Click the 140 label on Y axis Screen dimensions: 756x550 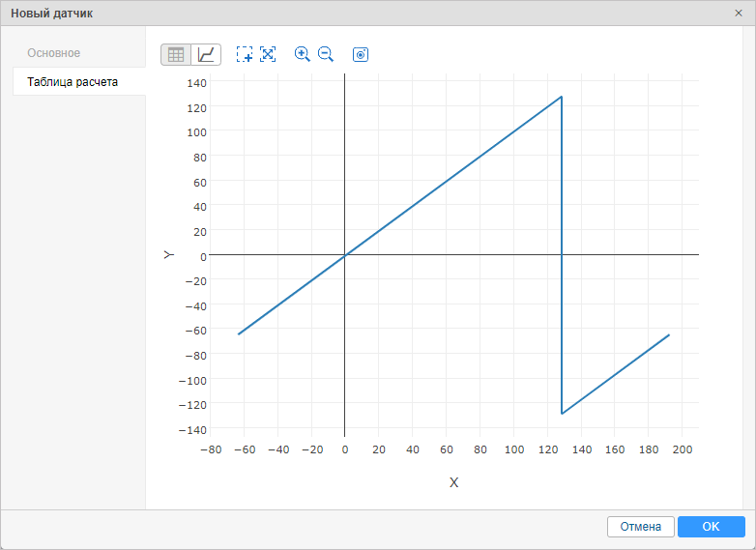click(x=196, y=83)
